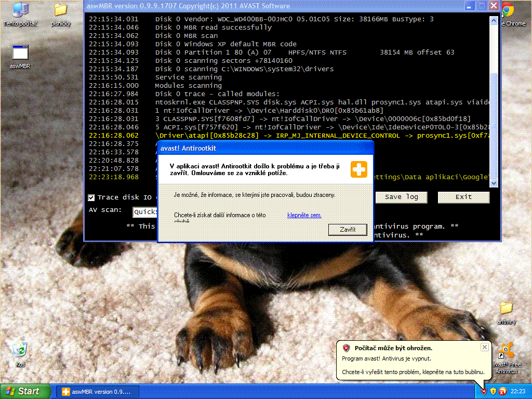Open the Koš recycle bin icon
532x399 pixels.
(20, 354)
